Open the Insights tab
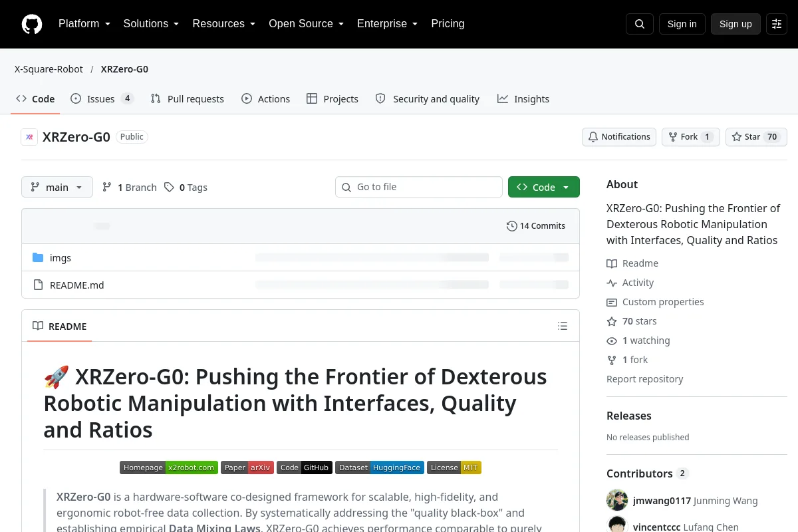 (x=523, y=99)
